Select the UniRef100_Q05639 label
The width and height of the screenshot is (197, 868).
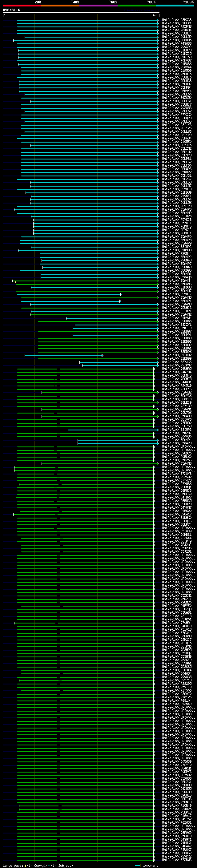[176, 761]
